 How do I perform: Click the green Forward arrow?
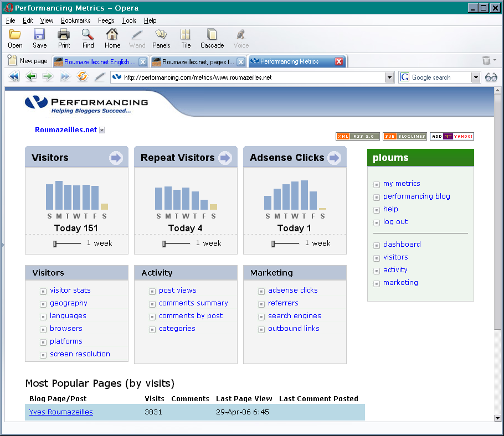[x=48, y=77]
